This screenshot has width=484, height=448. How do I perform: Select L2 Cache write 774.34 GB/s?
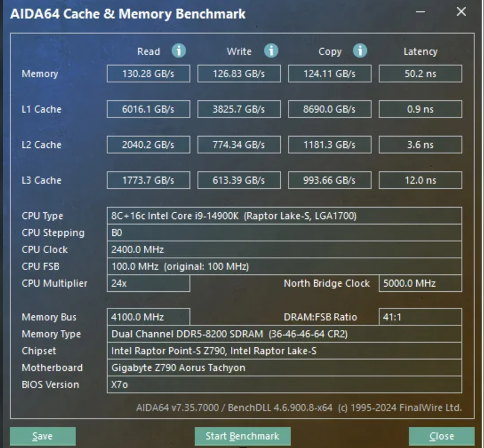click(239, 144)
